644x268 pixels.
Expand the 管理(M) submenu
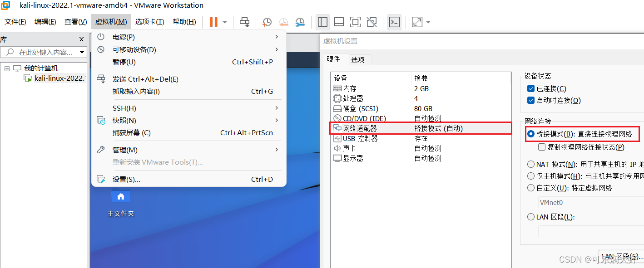tap(189, 150)
